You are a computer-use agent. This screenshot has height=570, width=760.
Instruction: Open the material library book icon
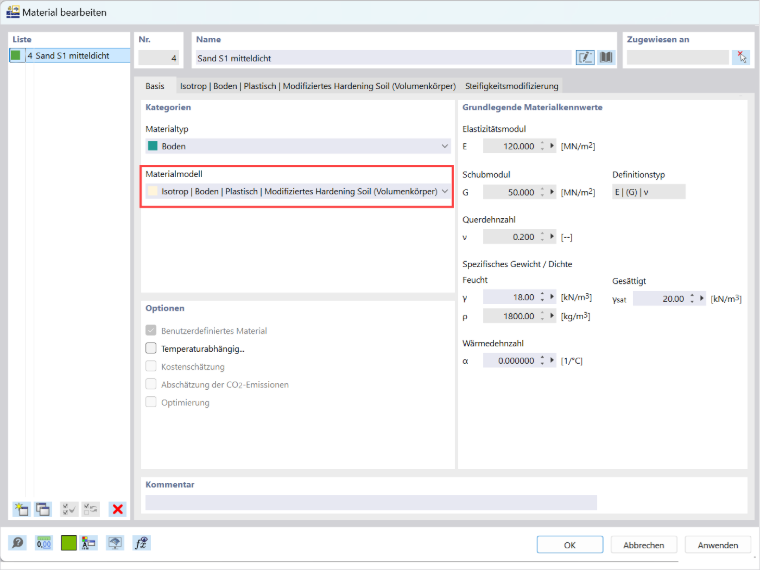click(606, 58)
